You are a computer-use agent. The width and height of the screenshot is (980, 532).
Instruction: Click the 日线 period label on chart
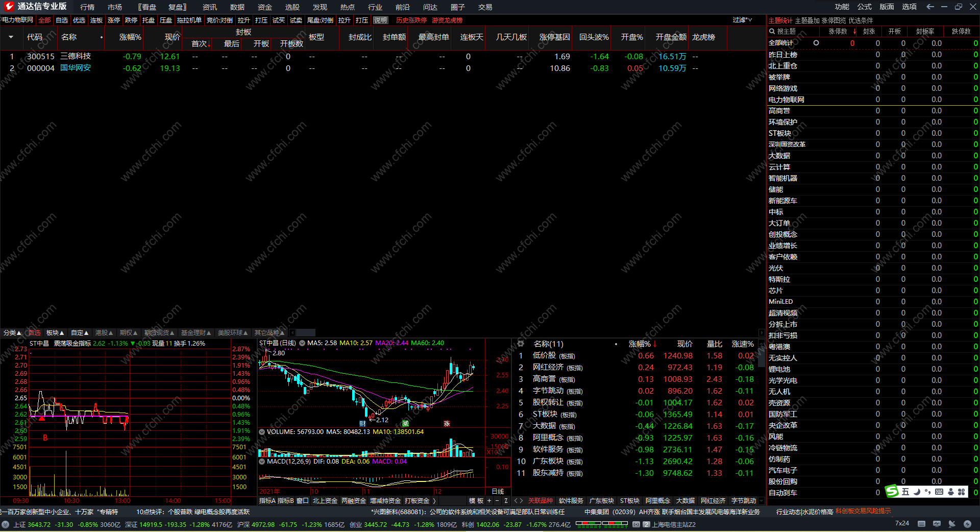[x=498, y=492]
